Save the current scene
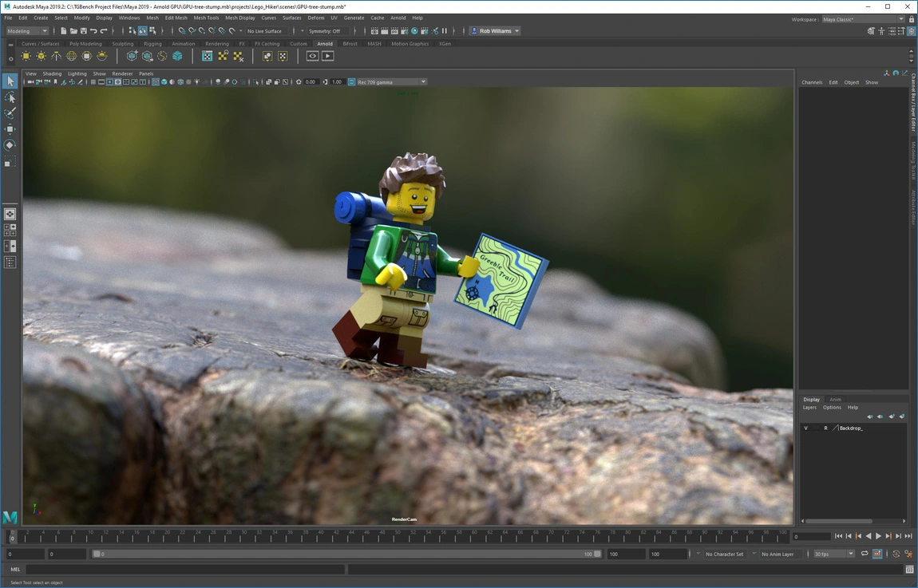 [83, 31]
